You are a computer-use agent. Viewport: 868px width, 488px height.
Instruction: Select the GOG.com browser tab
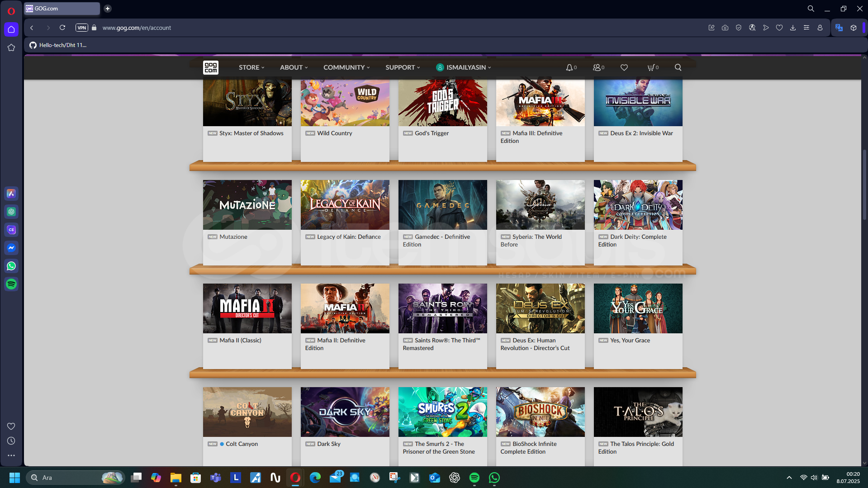tap(62, 9)
